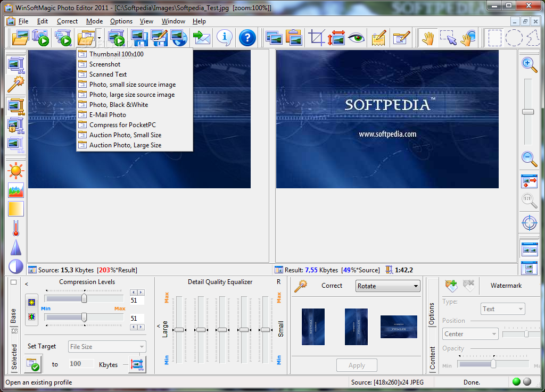
Task: Open the blue Help question mark icon
Action: pos(247,38)
